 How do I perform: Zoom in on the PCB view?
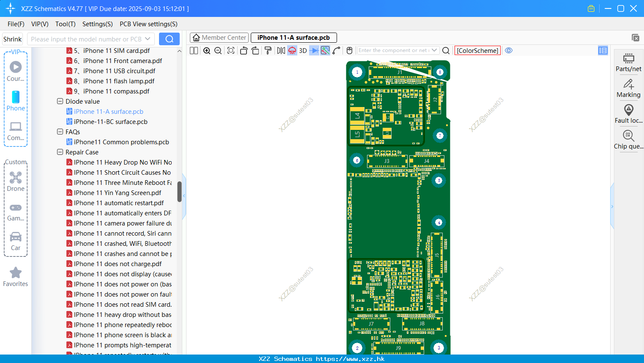(x=207, y=50)
